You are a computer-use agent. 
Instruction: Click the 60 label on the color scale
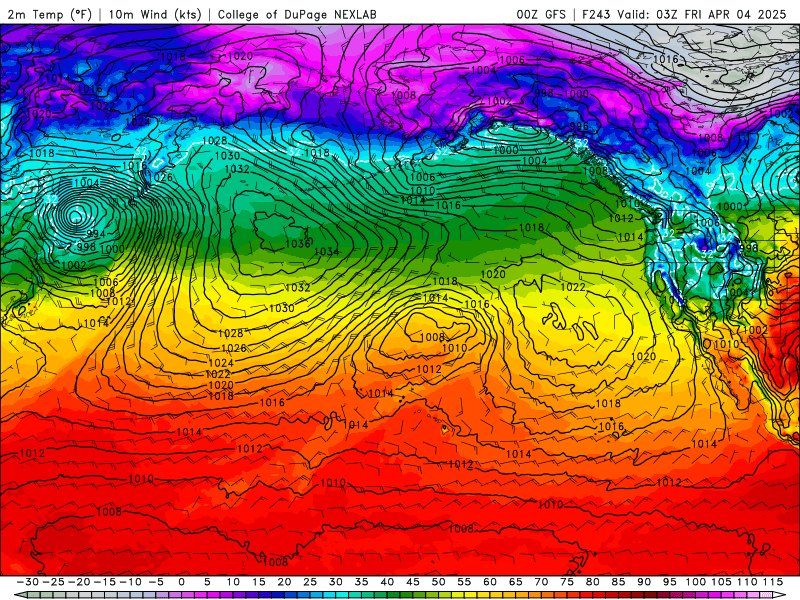click(x=490, y=582)
